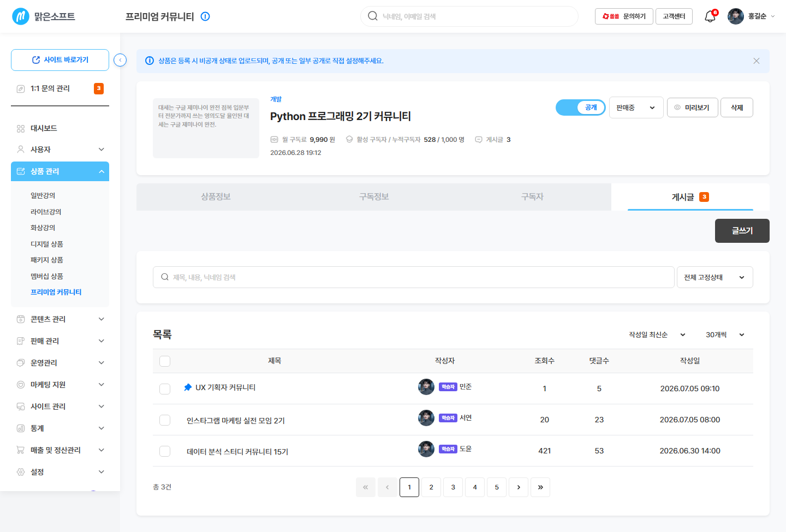Switch to the 구독정보 tab
This screenshot has width=786, height=532.
click(374, 197)
